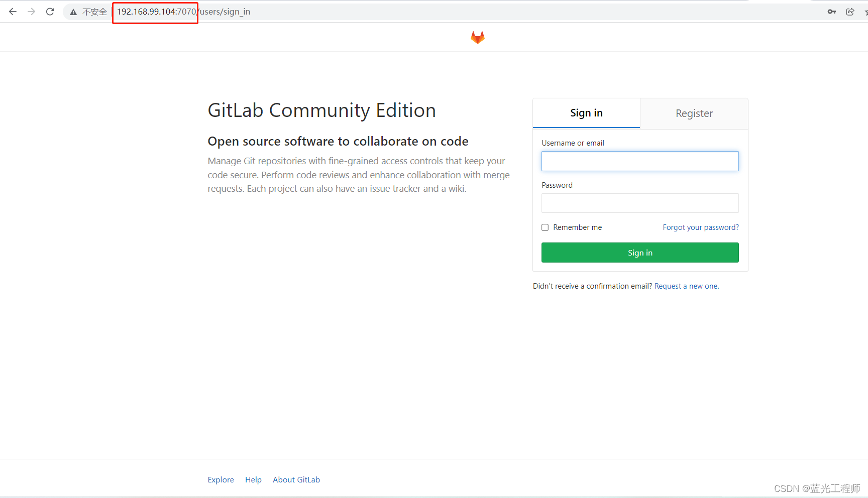Open the About GitLab footer link
This screenshot has height=498, width=868.
(x=296, y=480)
